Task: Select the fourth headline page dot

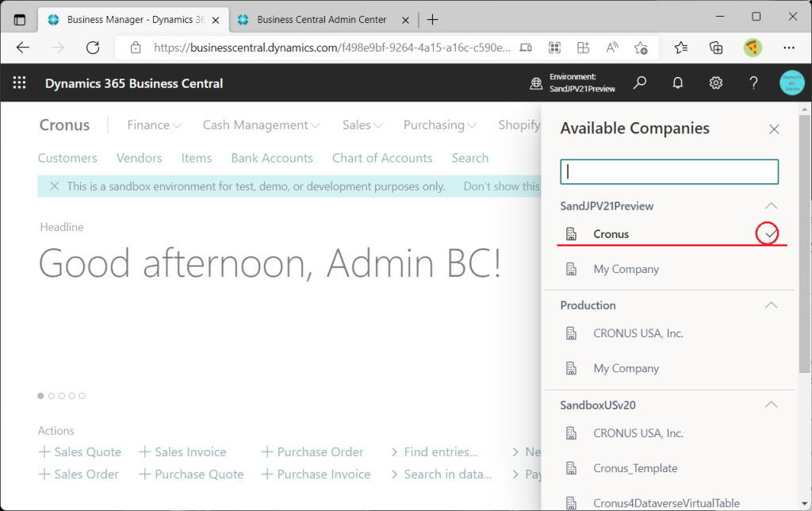Action: (x=72, y=396)
